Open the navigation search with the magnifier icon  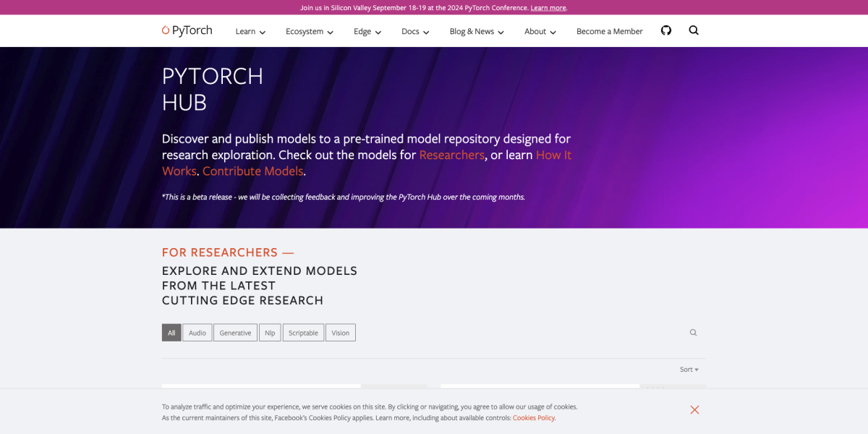(x=694, y=30)
